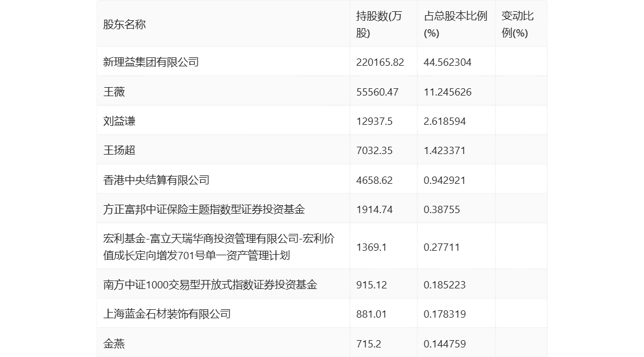Click the percentage 0.27711
The width and height of the screenshot is (644, 357).
[441, 247]
